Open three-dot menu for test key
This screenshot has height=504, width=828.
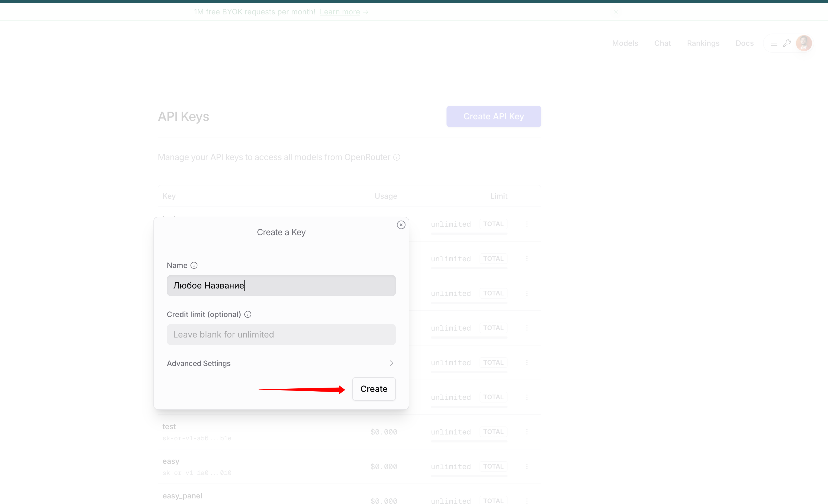point(527,432)
